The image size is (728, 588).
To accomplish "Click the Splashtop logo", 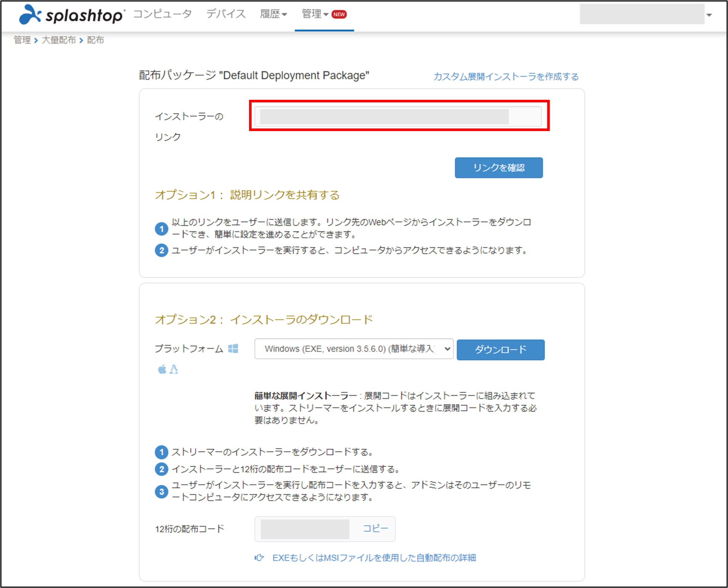I will point(71,15).
